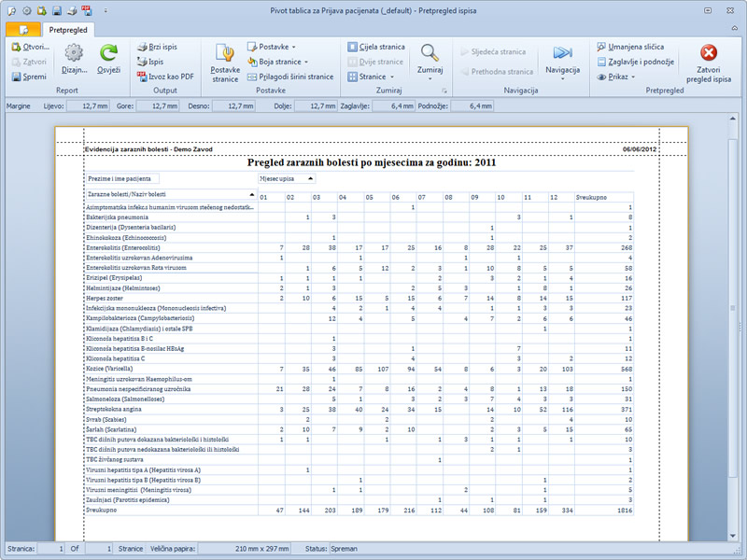Expand the Navigacija dropdown arrow
The image size is (747, 560).
coord(563,79)
